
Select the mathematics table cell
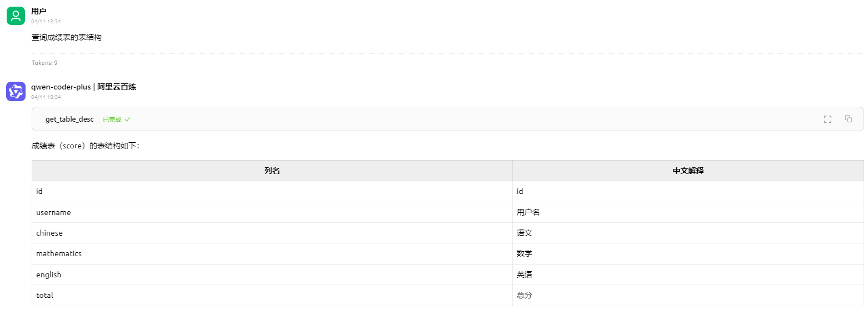point(59,253)
